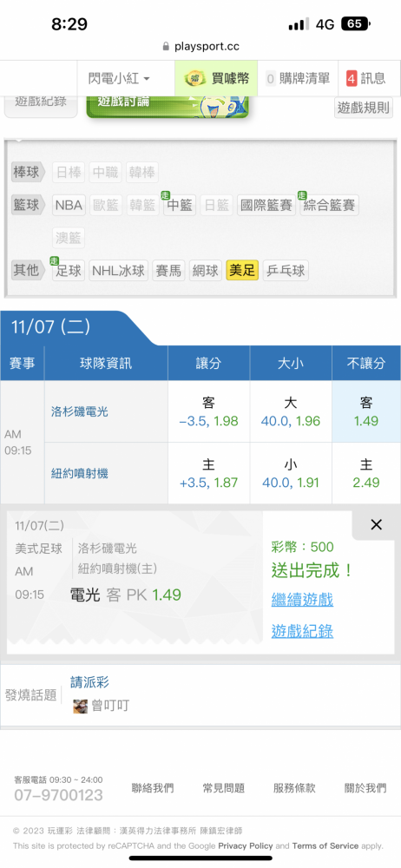Close the bet confirmation slip
This screenshot has height=868, width=401.
[376, 525]
